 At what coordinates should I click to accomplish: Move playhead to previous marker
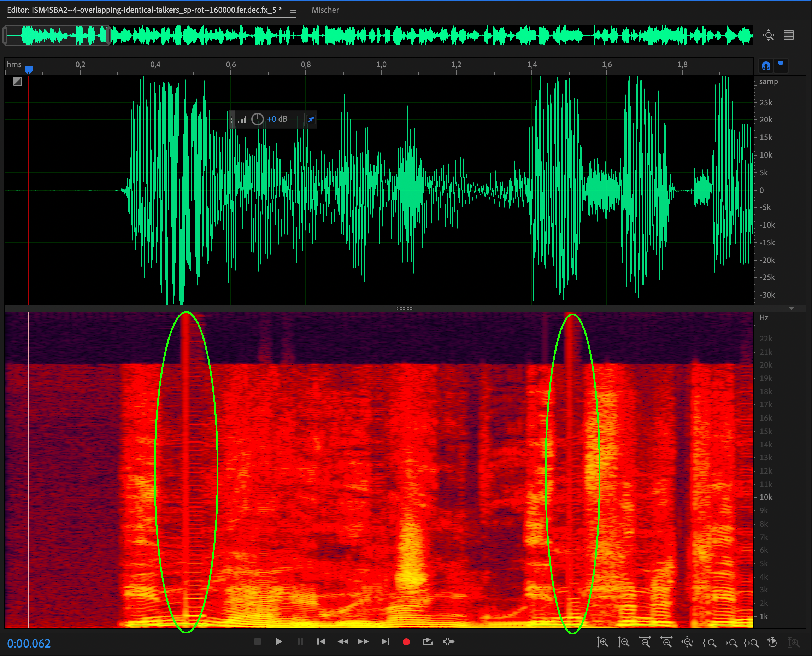pyautogui.click(x=321, y=642)
